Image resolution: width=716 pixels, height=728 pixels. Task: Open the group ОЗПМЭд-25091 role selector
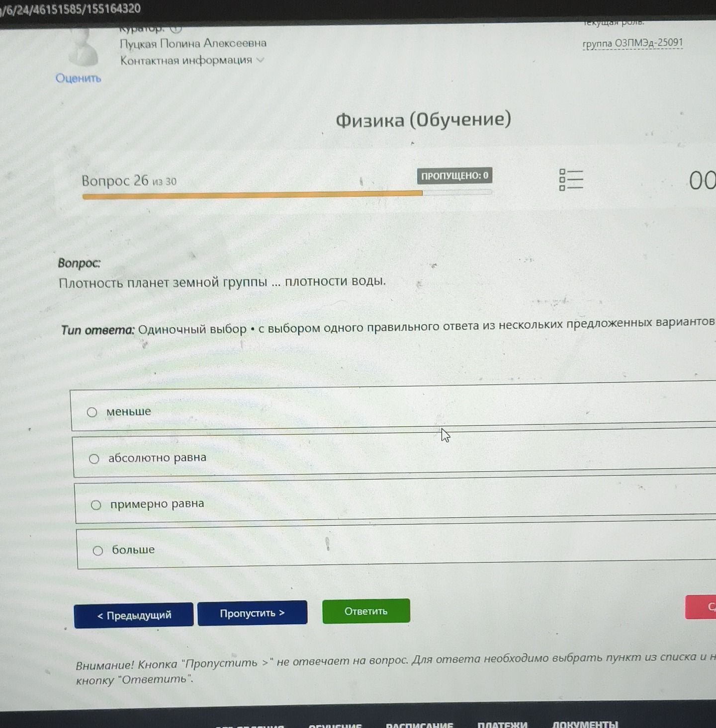pos(632,43)
